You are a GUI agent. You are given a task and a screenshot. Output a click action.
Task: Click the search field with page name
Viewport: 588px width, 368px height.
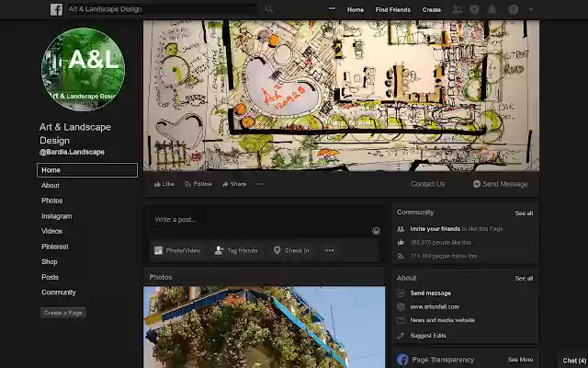(163, 9)
